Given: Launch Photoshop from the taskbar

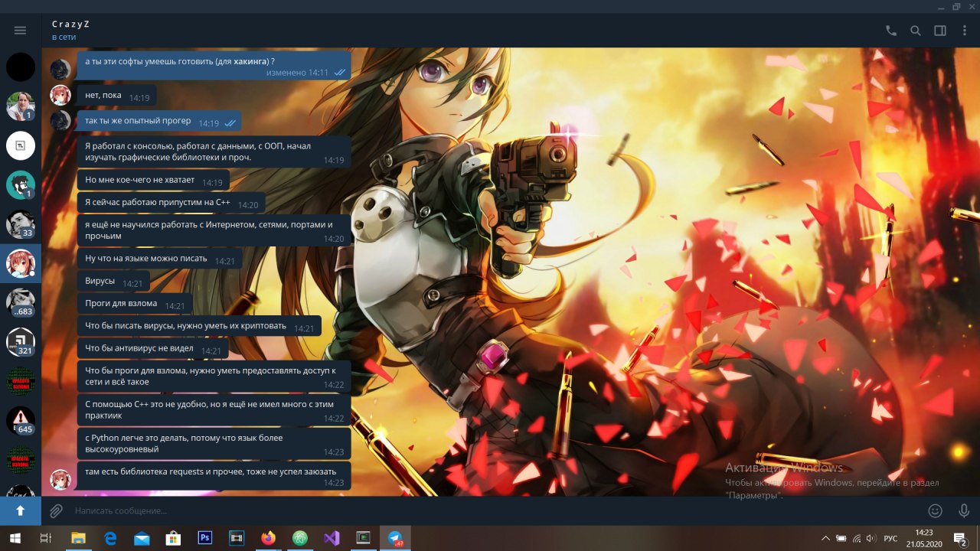Looking at the screenshot, I should pyautogui.click(x=204, y=538).
